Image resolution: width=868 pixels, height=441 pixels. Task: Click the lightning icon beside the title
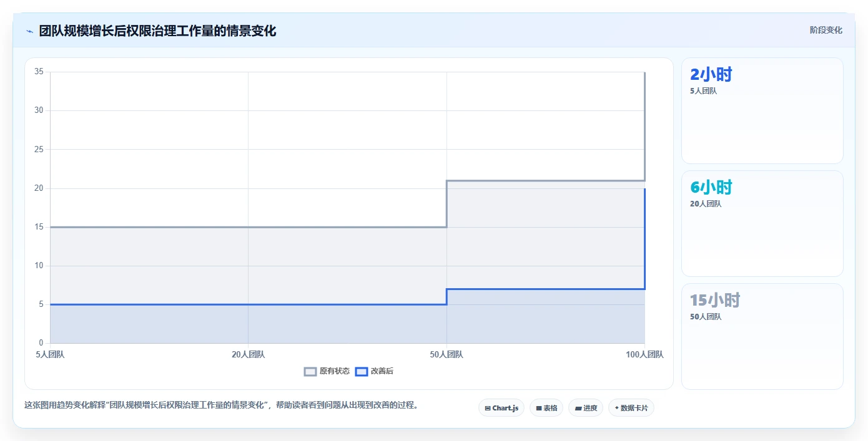tap(29, 31)
